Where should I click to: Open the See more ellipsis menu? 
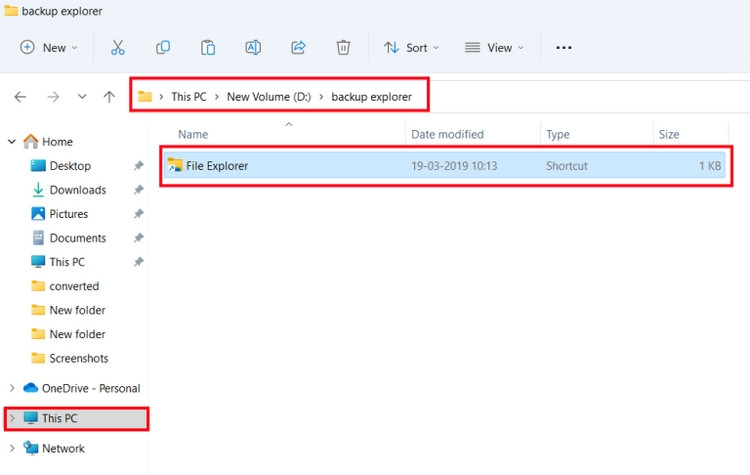click(x=563, y=47)
